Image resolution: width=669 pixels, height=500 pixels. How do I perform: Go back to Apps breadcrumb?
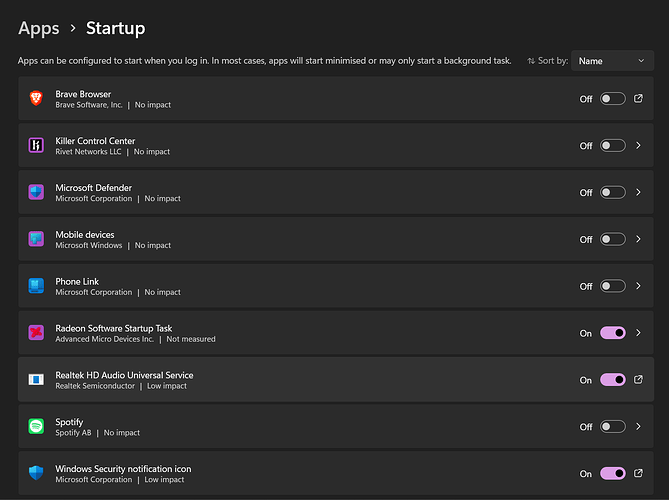(x=38, y=28)
